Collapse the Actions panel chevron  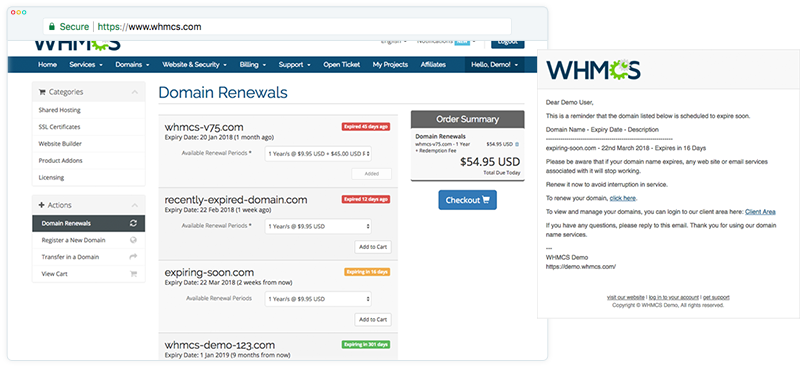point(135,205)
